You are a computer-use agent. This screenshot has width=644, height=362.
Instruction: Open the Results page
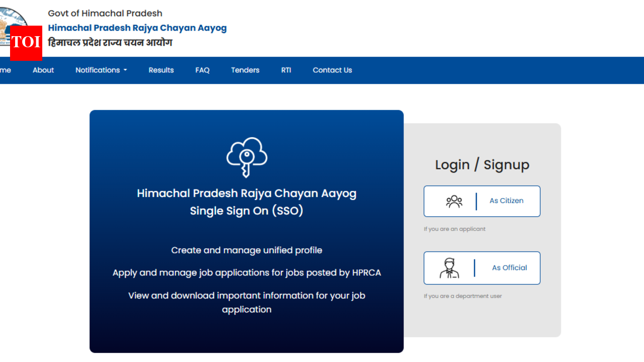pyautogui.click(x=161, y=70)
